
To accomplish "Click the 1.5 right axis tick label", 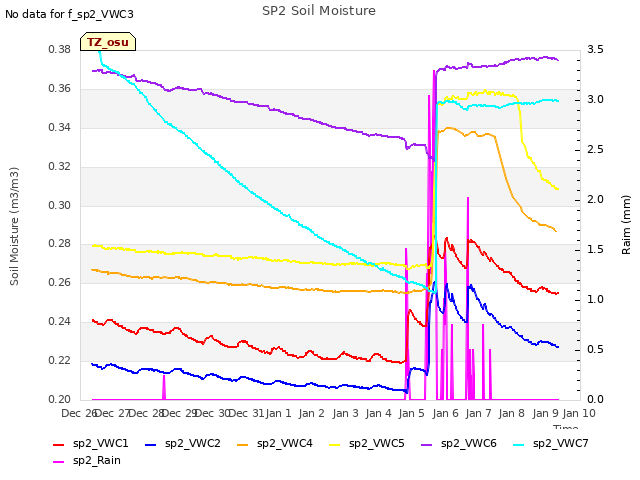I will 595,250.
